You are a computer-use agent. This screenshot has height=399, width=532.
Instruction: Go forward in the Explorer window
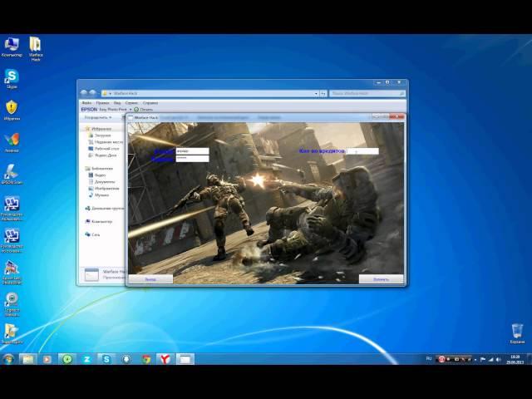92,93
